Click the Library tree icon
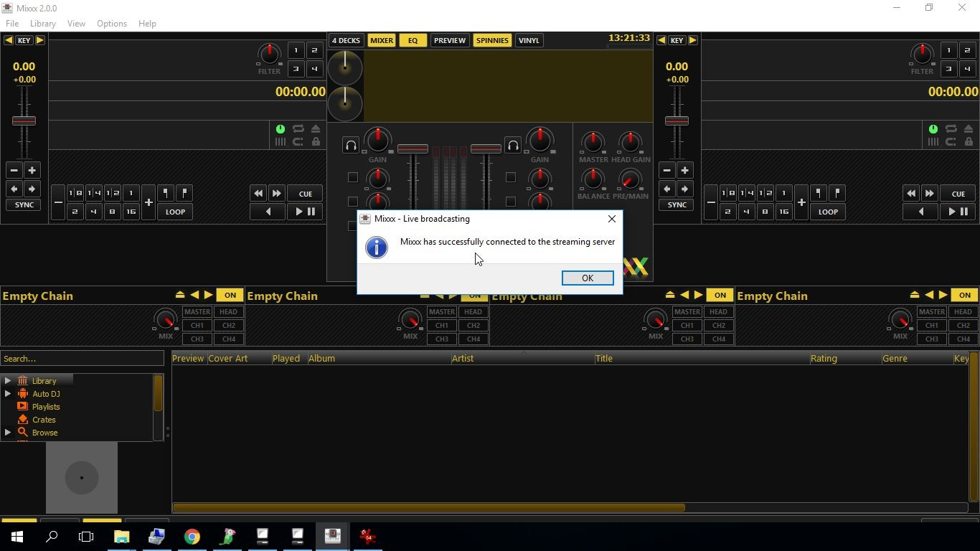980x551 pixels. [22, 381]
